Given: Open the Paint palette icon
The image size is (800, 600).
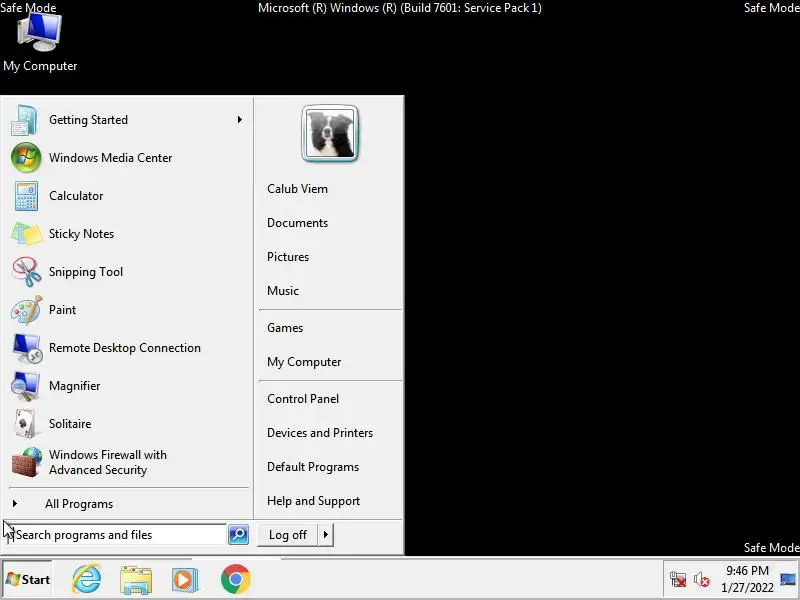Looking at the screenshot, I should pos(27,310).
